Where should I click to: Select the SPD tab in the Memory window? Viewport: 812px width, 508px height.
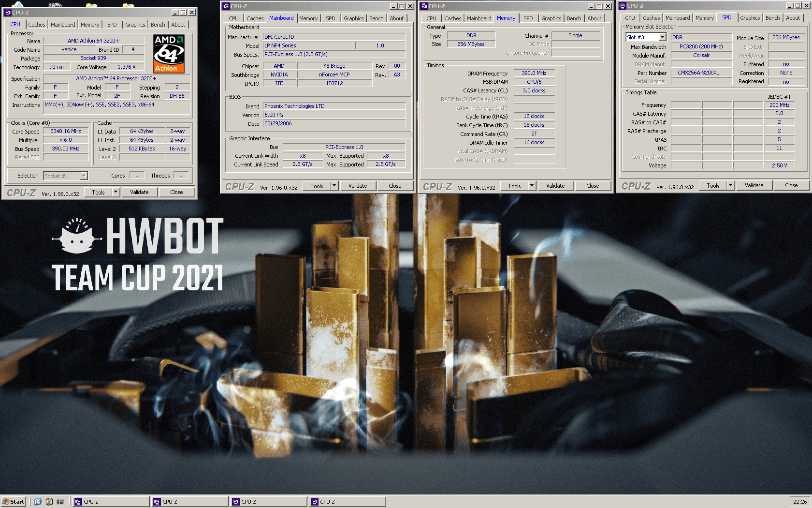click(x=528, y=18)
